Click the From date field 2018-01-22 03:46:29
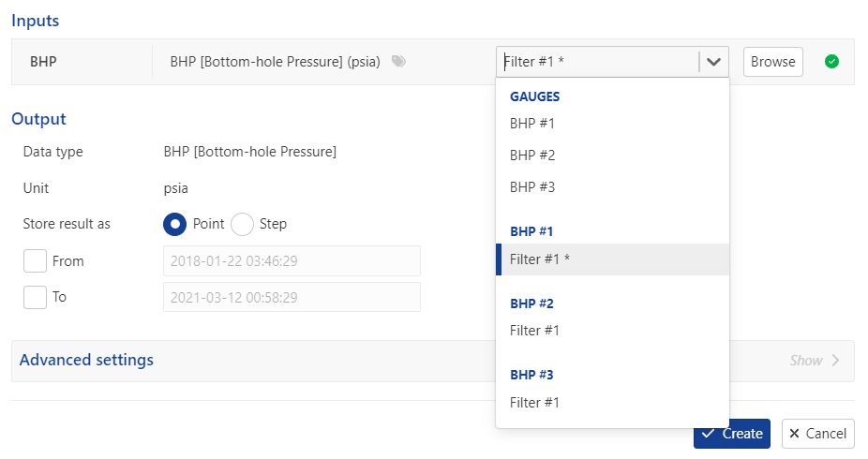Image resolution: width=868 pixels, height=459 pixels. click(x=292, y=261)
